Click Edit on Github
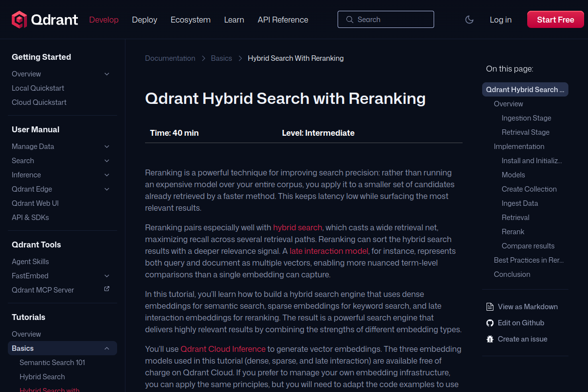Viewport: 588px width, 392px height. point(521,323)
